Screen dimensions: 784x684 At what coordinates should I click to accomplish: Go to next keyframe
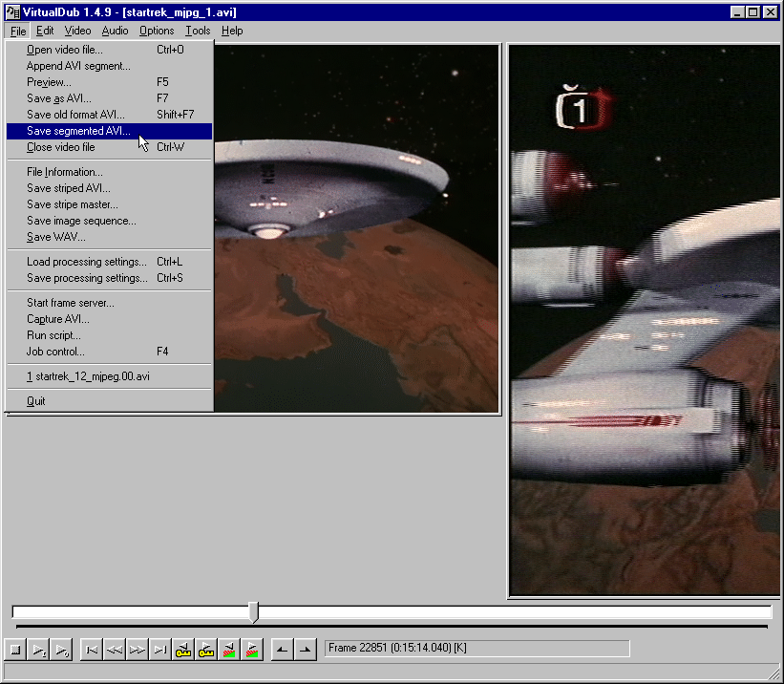click(206, 650)
